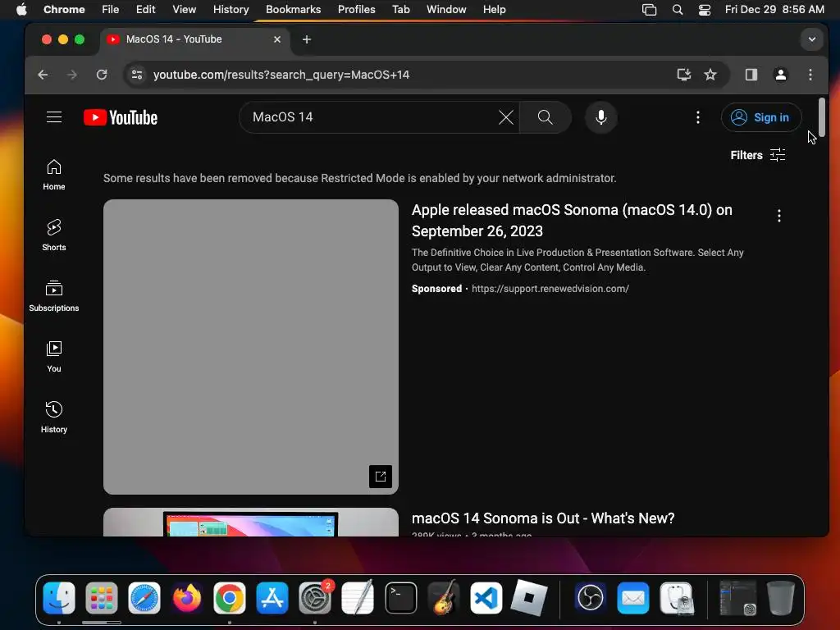840x630 pixels.
Task: Open OBS from the Dock
Action: tap(591, 598)
